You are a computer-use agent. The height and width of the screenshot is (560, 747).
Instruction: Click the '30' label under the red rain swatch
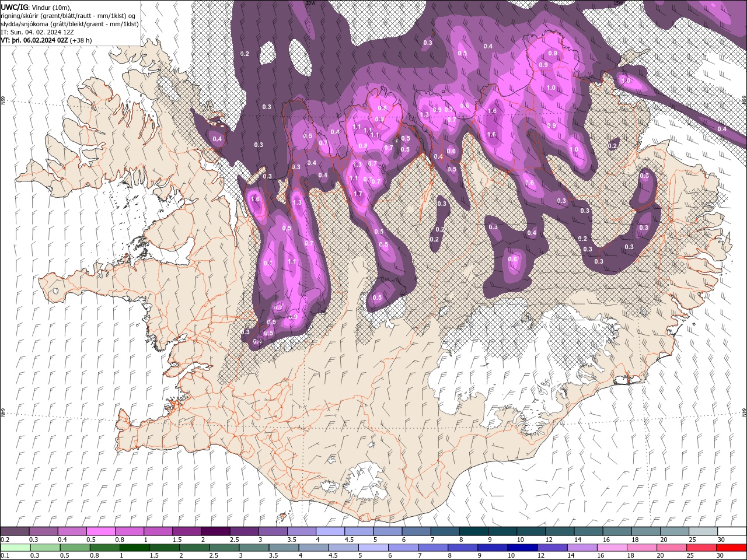tap(720, 556)
